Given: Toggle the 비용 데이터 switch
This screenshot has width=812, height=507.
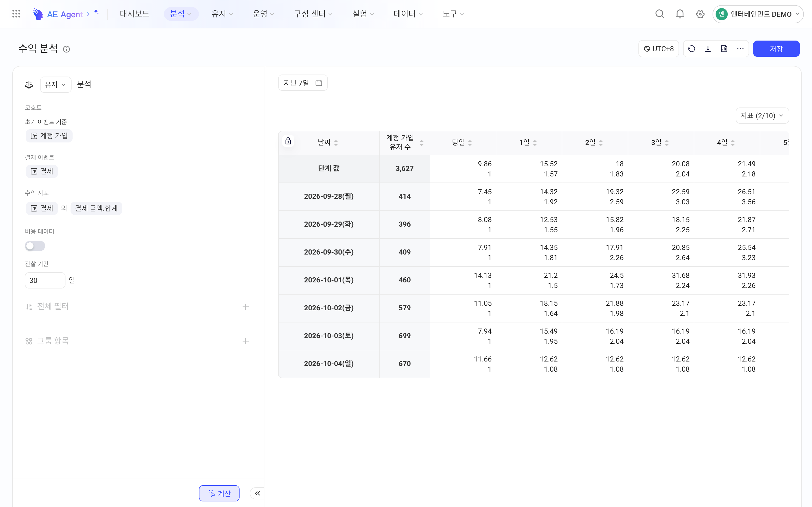Looking at the screenshot, I should (35, 246).
